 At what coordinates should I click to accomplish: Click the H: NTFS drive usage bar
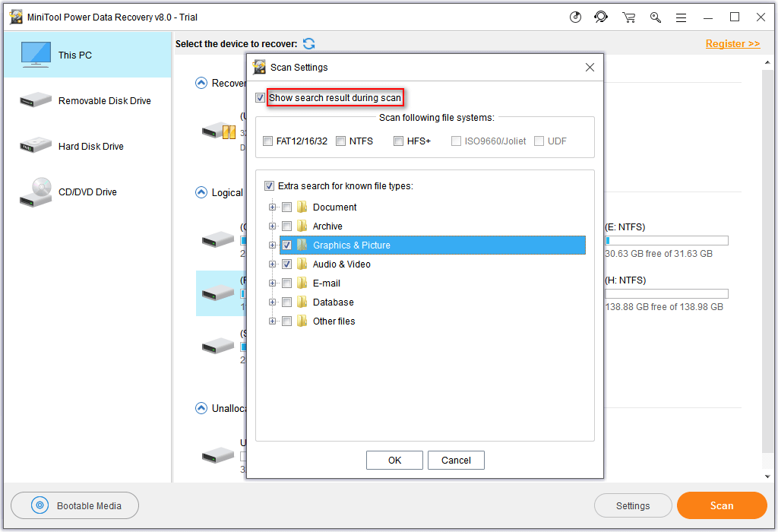tap(666, 294)
